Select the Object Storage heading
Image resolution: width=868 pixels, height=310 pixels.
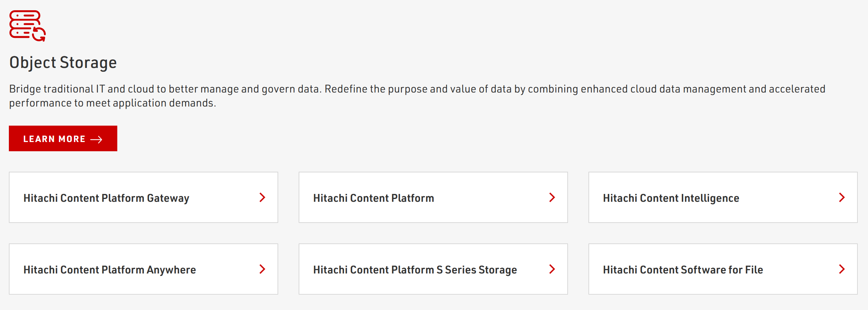pos(63,63)
